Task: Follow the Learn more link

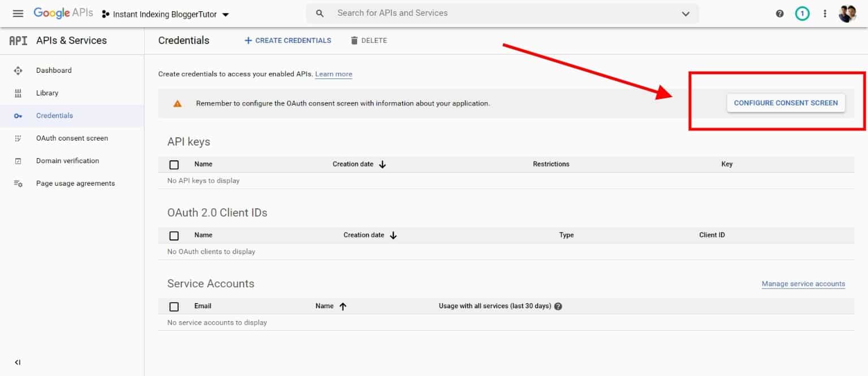Action: pyautogui.click(x=333, y=74)
